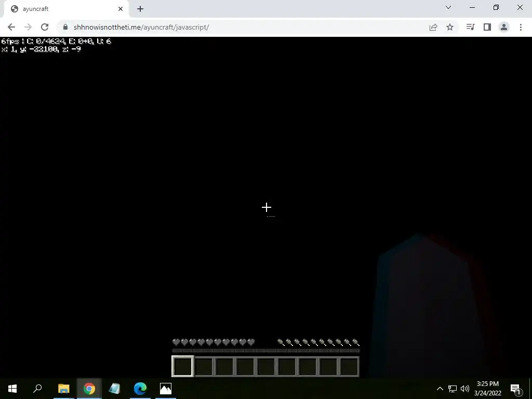
Task: Open the volume control tray icon
Action: tap(465, 389)
